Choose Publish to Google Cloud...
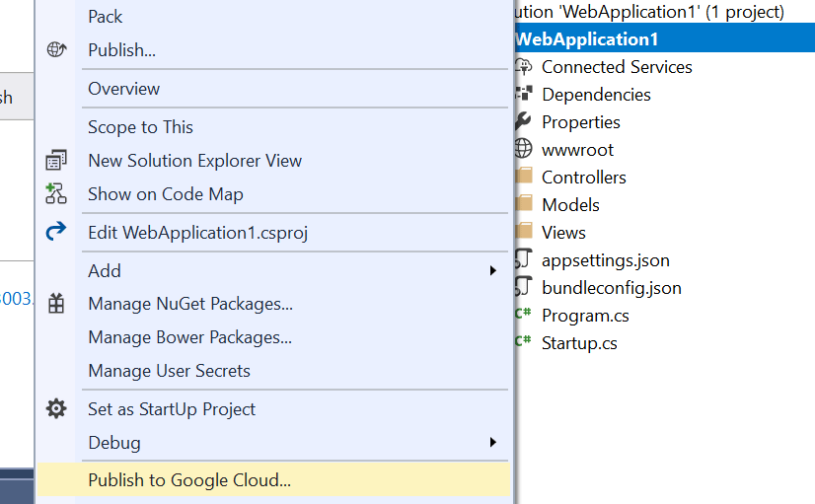The width and height of the screenshot is (815, 504). [x=273, y=480]
